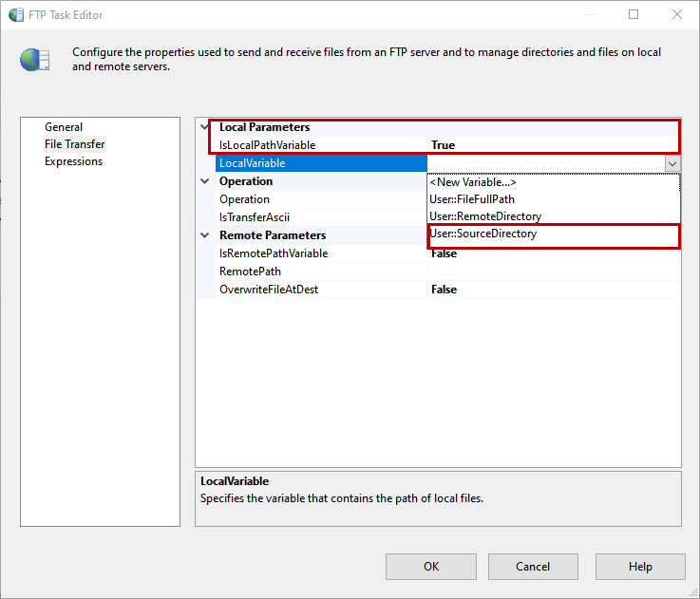The height and width of the screenshot is (599, 700).
Task: Open the LocalVariable dropdown arrow
Action: (672, 163)
